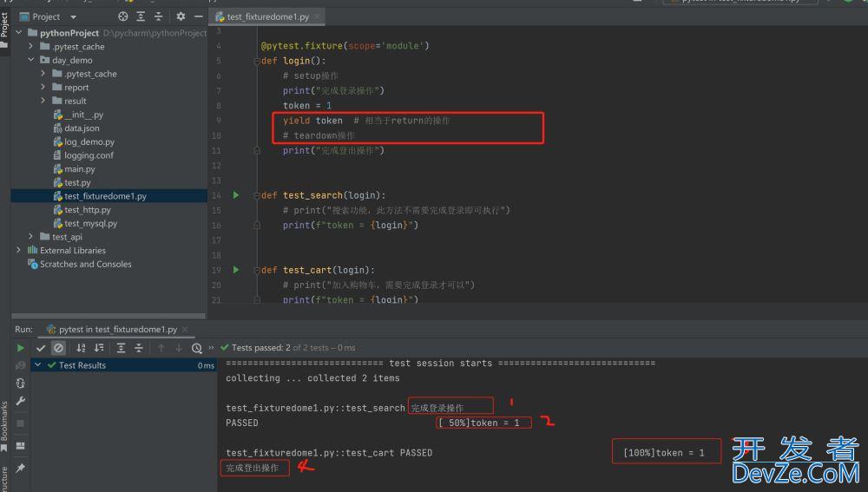Toggle auto-test icon in Run sidebar
Viewport: 868px width, 492px height.
[x=21, y=383]
